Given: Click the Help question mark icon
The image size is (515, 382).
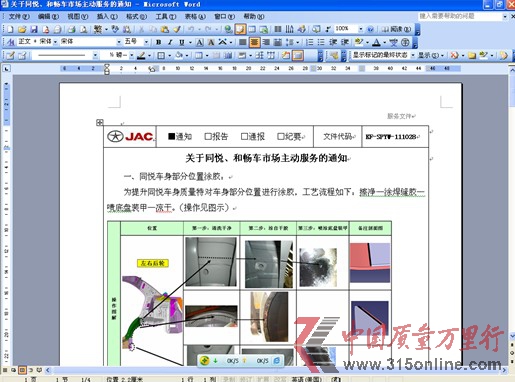Looking at the screenshot, I should click(370, 29).
